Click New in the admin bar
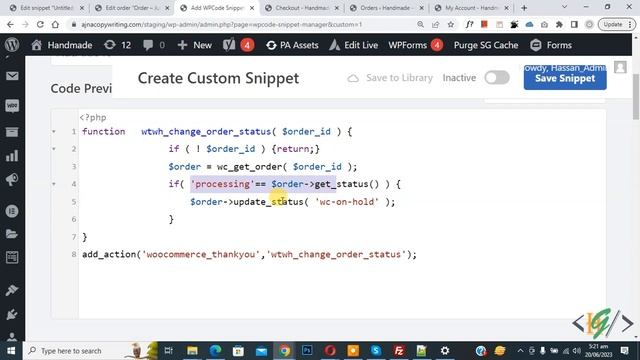 pyautogui.click(x=195, y=45)
